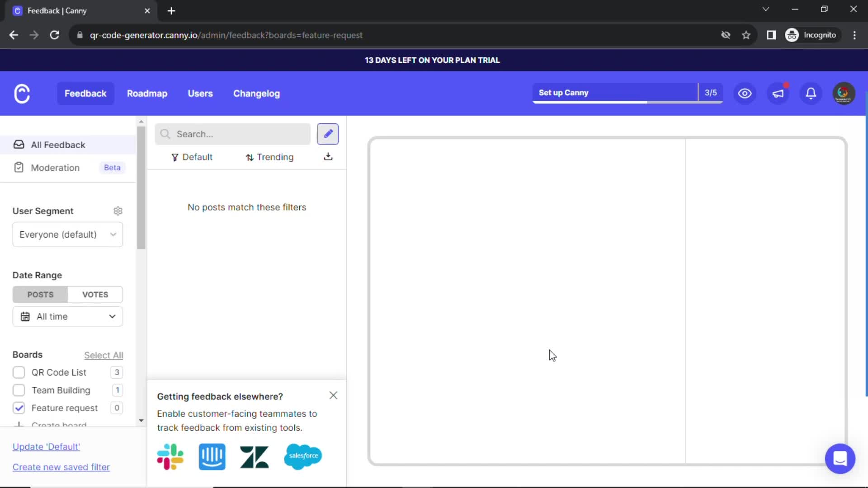
Task: Open public view with the eye icon
Action: tap(745, 93)
